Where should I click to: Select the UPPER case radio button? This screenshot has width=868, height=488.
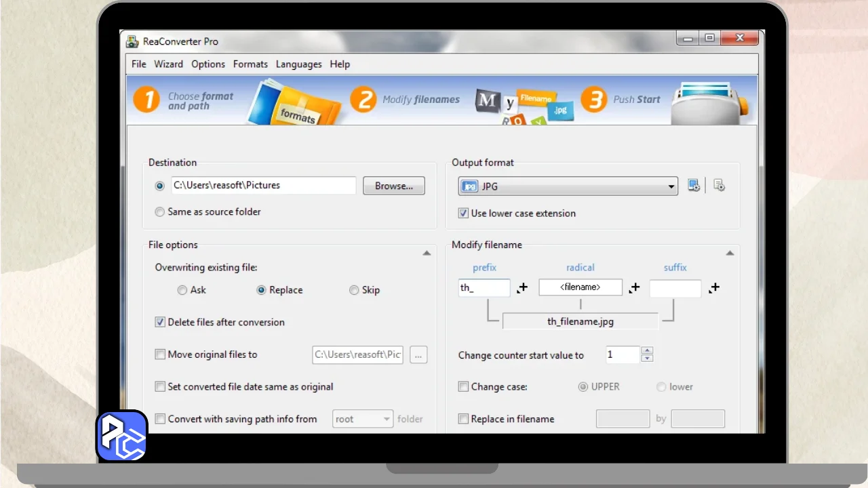[583, 387]
